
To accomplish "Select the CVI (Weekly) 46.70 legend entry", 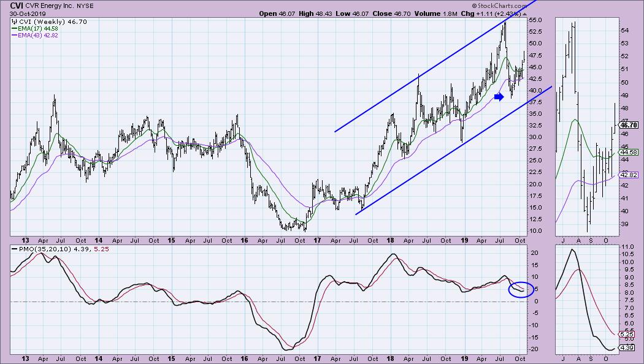I will coord(53,21).
